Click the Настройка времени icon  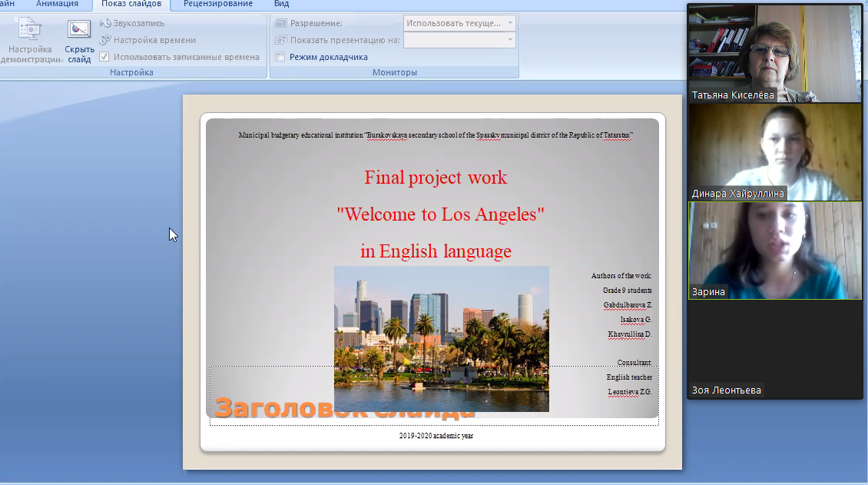point(106,40)
